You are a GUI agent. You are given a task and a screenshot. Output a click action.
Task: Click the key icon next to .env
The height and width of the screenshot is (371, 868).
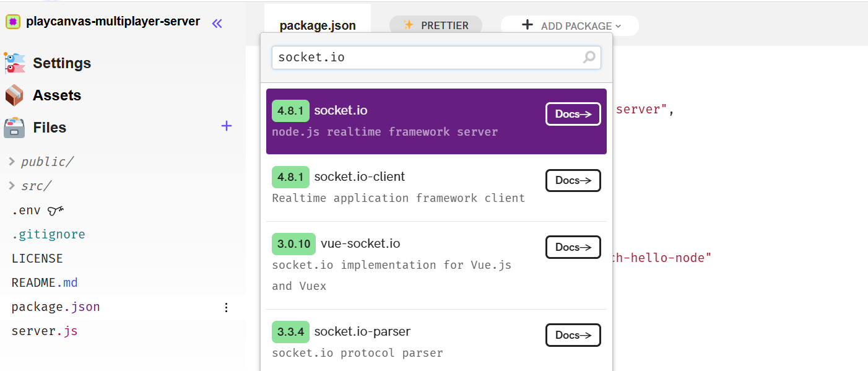tap(56, 211)
